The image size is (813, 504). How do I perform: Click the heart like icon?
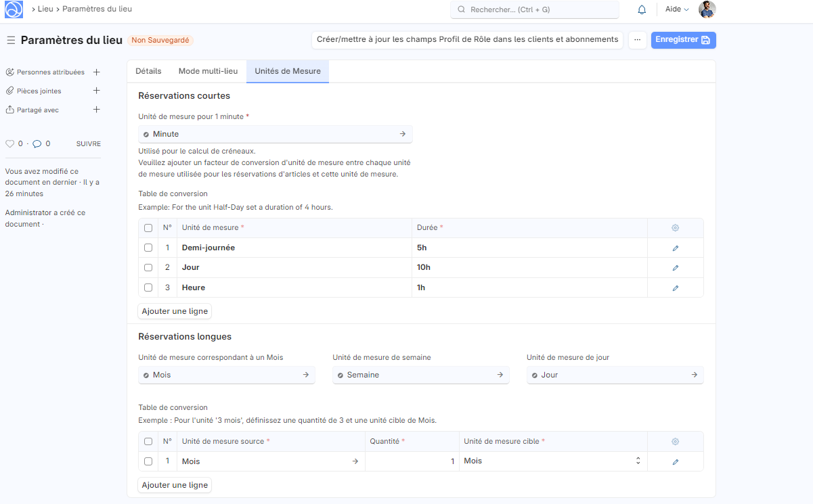point(9,143)
